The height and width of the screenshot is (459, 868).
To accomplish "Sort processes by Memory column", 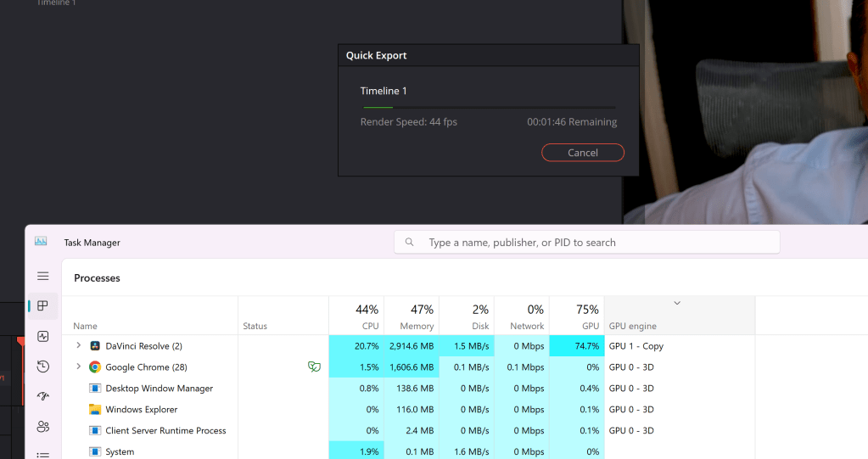I will pos(412,316).
